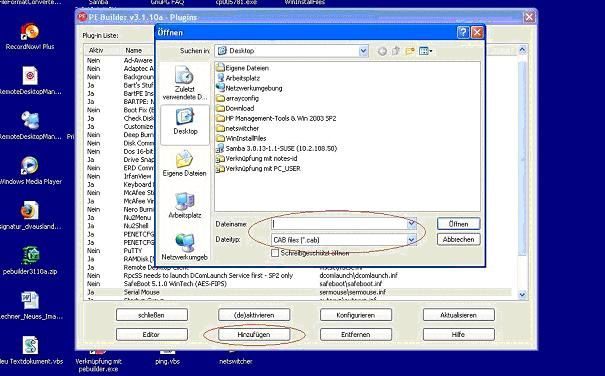Expand the Suchen in Desktop dropdown

(363, 51)
